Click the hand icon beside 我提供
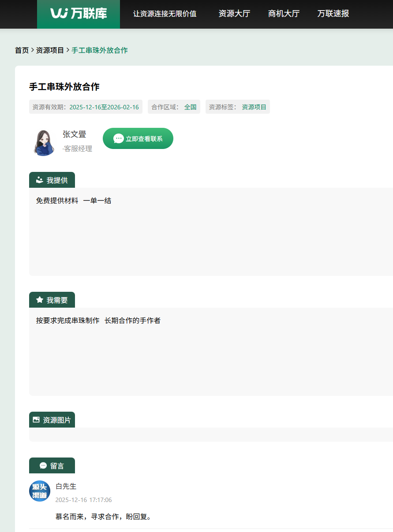 pos(40,180)
